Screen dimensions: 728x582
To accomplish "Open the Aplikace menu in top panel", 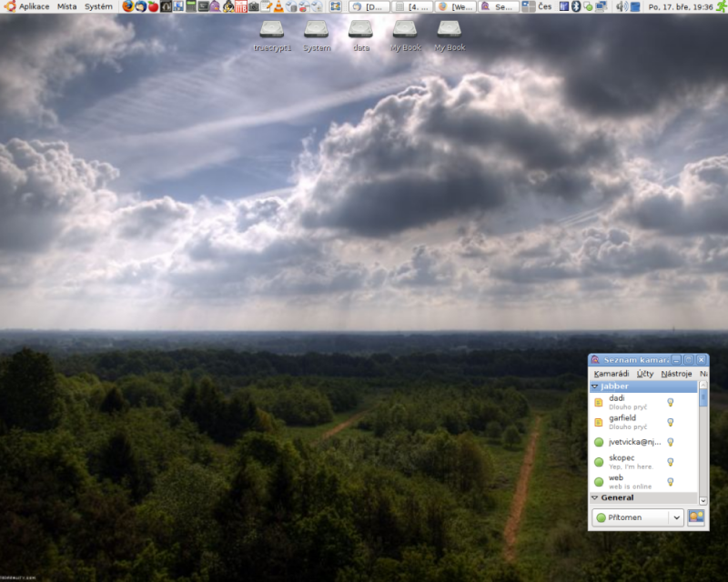I will tap(27, 6).
